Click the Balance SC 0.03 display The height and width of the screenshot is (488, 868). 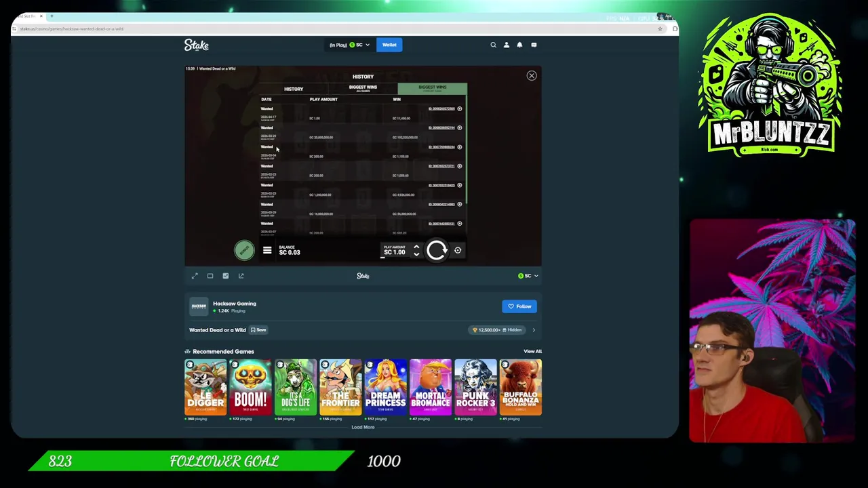(290, 251)
